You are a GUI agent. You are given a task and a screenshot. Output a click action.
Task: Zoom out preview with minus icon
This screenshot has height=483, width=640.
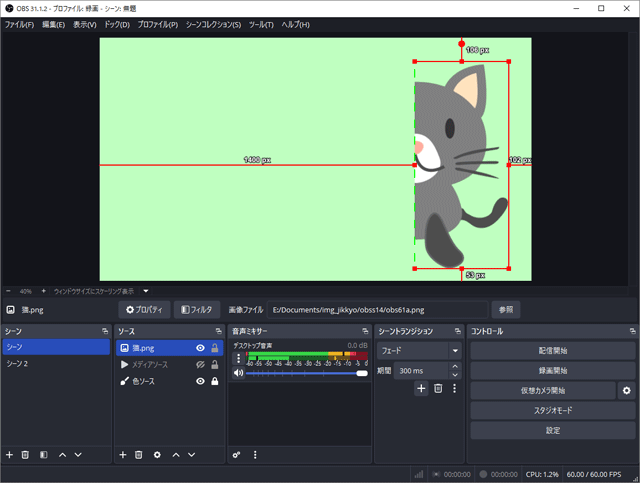(x=9, y=291)
